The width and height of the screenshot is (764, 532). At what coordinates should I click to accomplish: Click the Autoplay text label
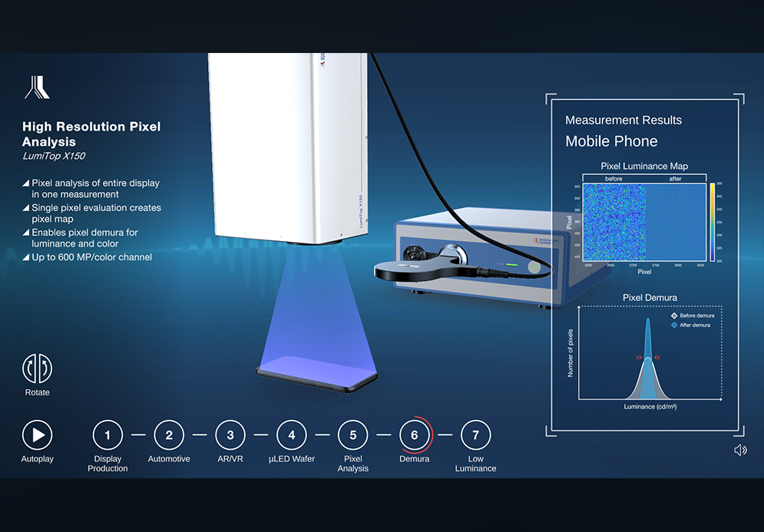37,459
